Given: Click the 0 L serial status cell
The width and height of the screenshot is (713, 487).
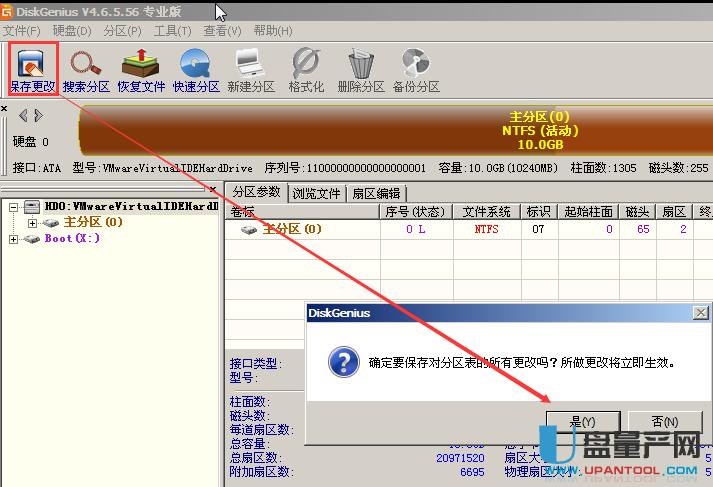Looking at the screenshot, I should (416, 229).
